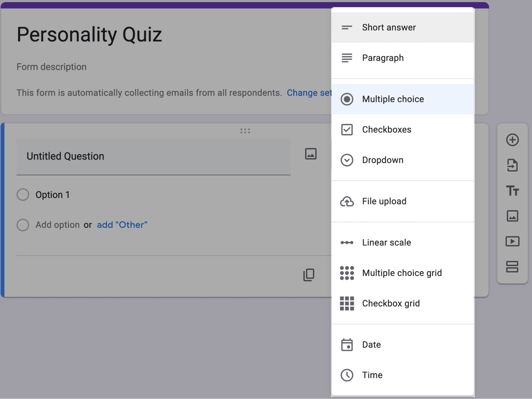Click the import questions icon

(x=512, y=165)
